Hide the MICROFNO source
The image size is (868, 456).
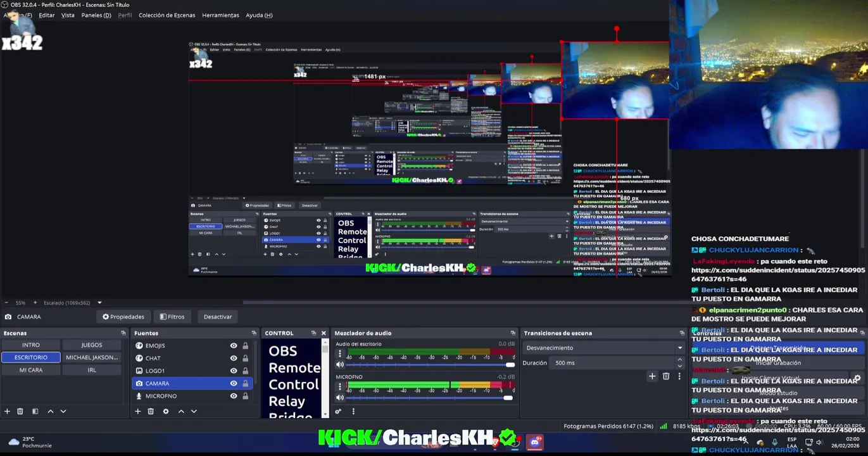[x=234, y=396]
